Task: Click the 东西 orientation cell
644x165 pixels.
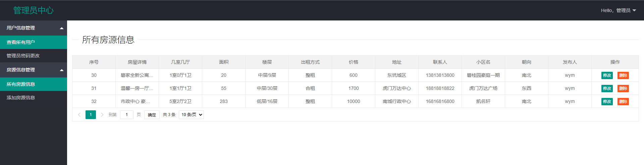Action: click(527, 88)
